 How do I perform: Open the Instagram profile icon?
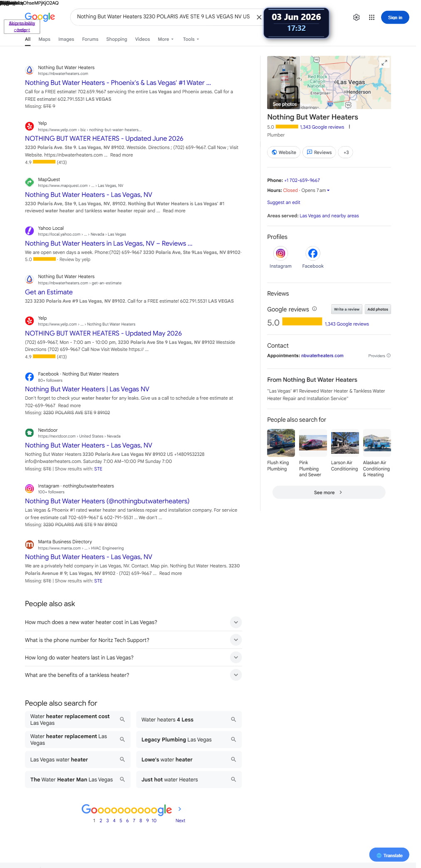tap(281, 253)
